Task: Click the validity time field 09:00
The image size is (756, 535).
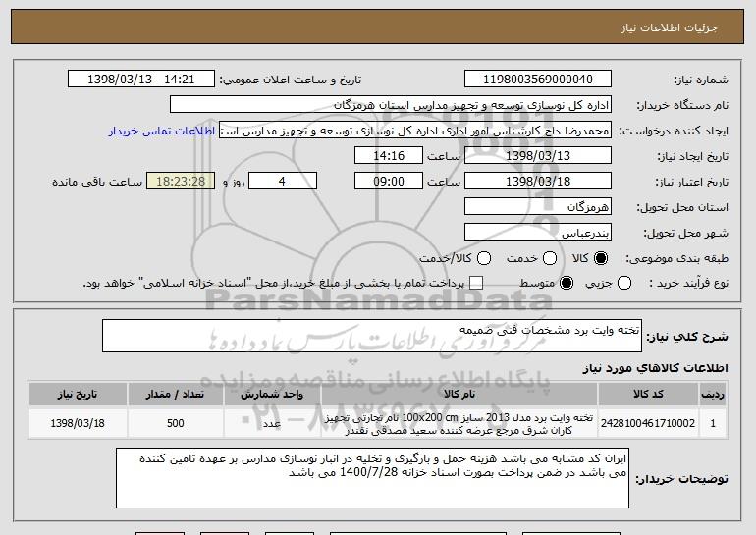Action: (389, 182)
